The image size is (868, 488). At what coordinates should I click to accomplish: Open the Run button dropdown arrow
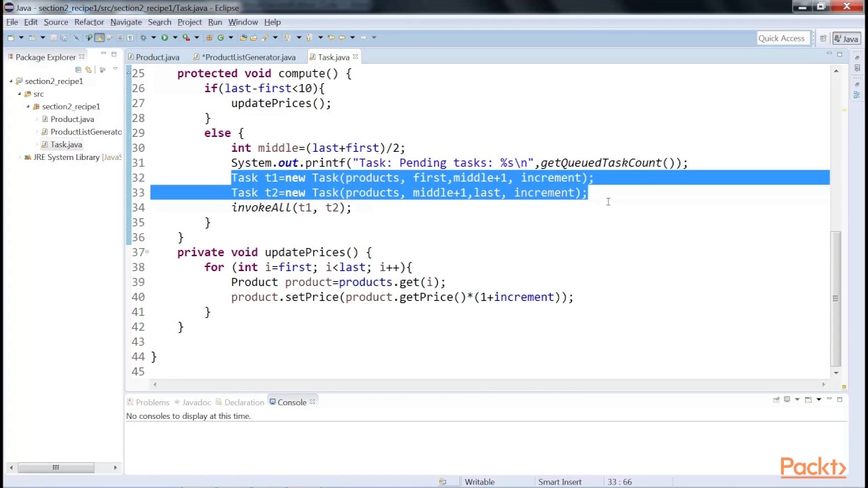click(175, 37)
